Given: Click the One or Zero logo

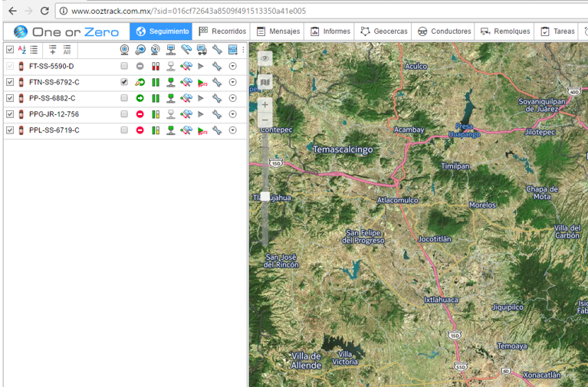Looking at the screenshot, I should (66, 31).
